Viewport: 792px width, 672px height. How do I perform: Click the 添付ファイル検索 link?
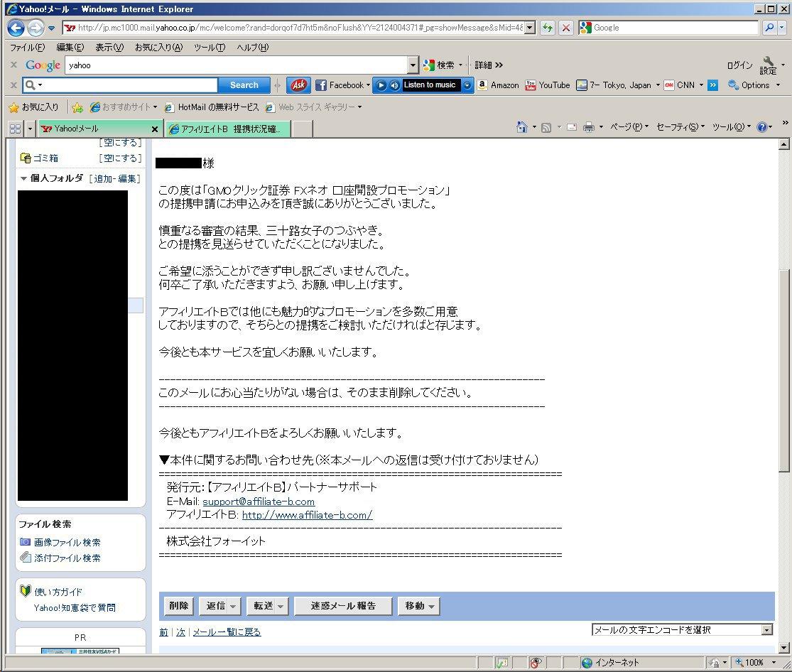[x=67, y=558]
